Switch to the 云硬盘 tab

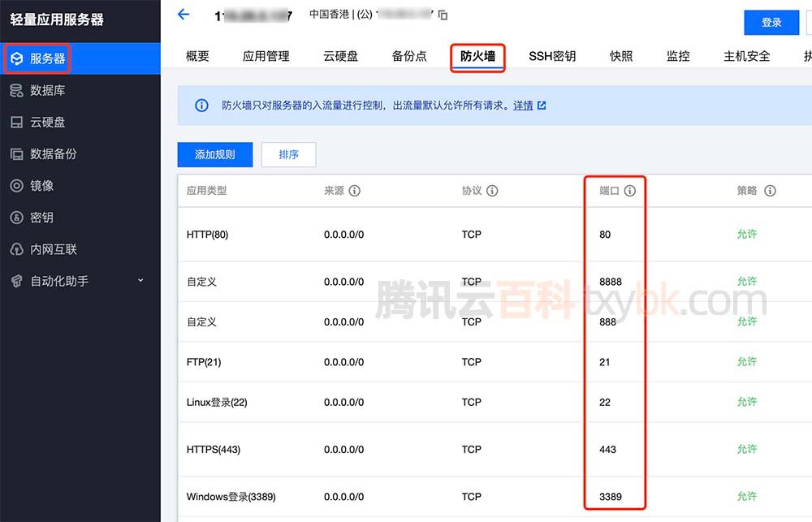[341, 56]
